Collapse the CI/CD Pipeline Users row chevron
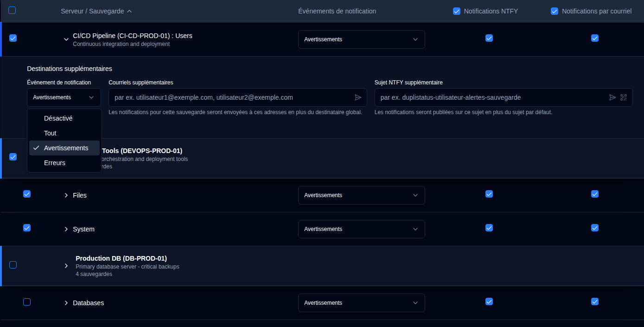This screenshot has width=644, height=327. [x=66, y=39]
